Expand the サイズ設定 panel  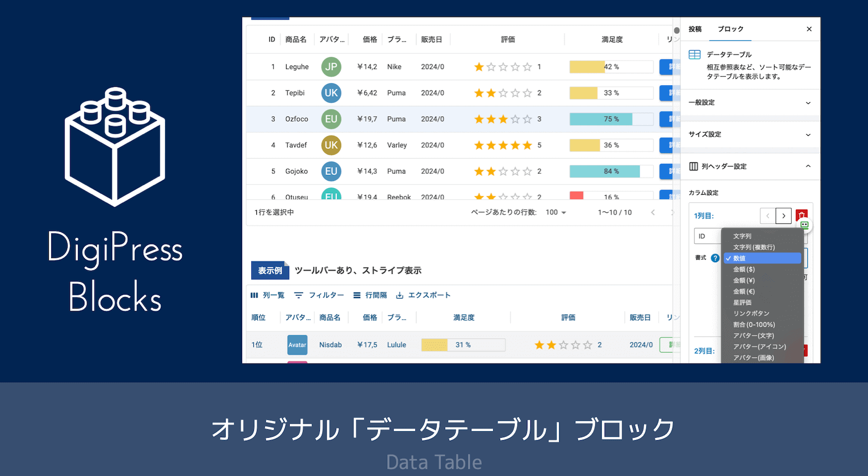750,134
